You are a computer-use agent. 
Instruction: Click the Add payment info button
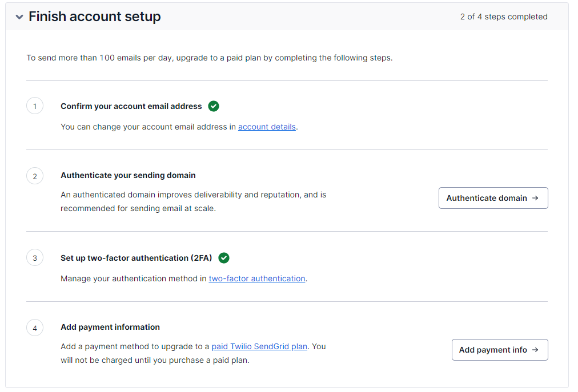point(500,350)
